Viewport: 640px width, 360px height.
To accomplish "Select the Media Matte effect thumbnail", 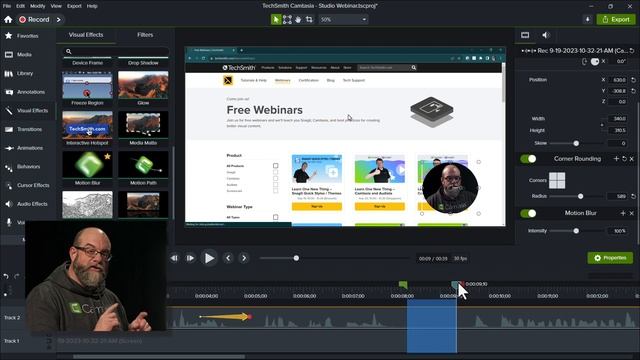I will coord(143,125).
